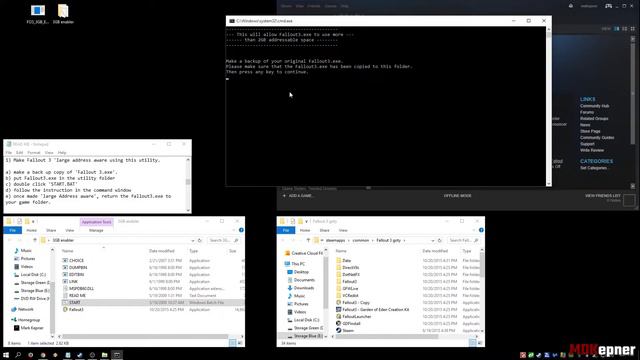This screenshot has height=360, width=640.
Task: Select EDITBIN application in 3GB enabler window
Action: click(x=76, y=274)
